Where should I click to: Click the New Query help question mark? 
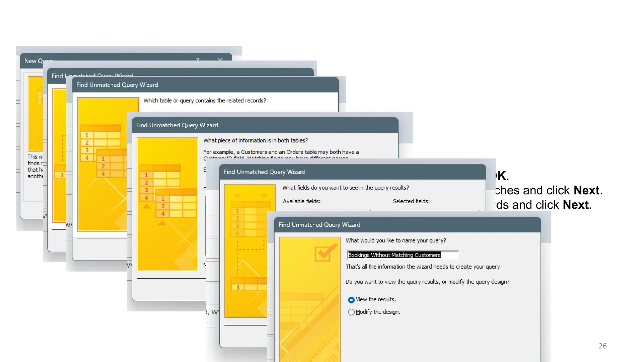(197, 59)
